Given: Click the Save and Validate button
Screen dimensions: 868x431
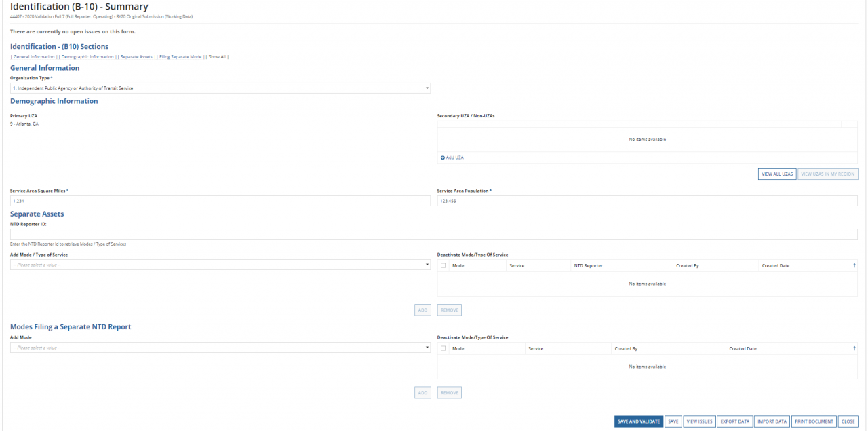Looking at the screenshot, I should coord(638,421).
